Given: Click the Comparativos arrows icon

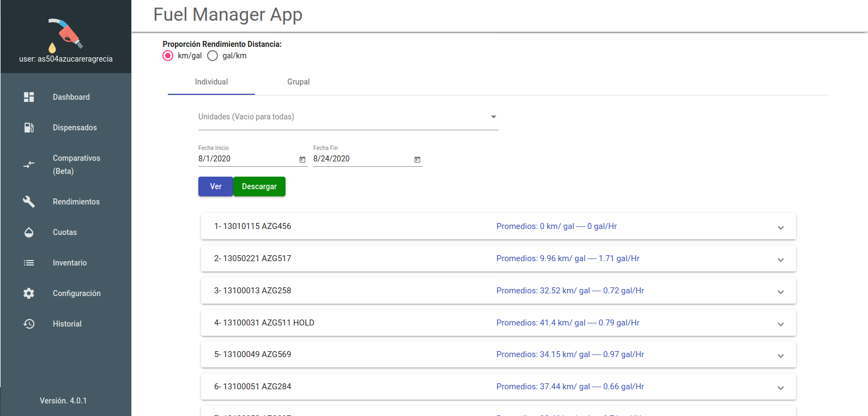Looking at the screenshot, I should (x=29, y=164).
